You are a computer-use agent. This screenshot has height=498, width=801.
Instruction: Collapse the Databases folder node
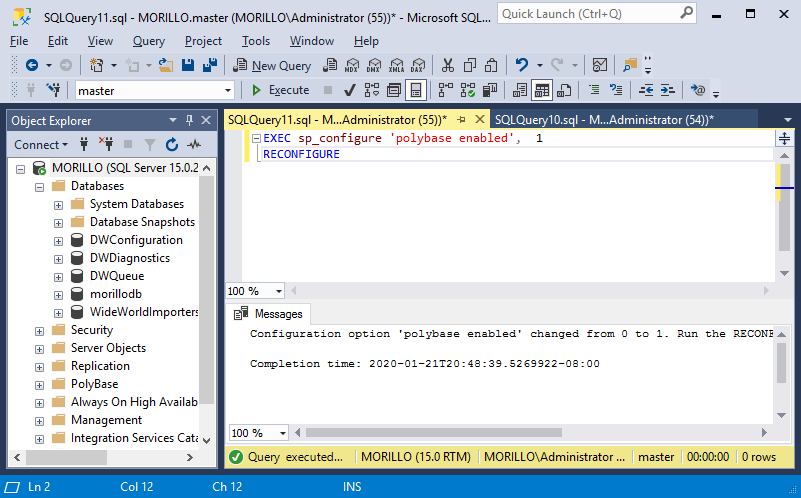[39, 187]
